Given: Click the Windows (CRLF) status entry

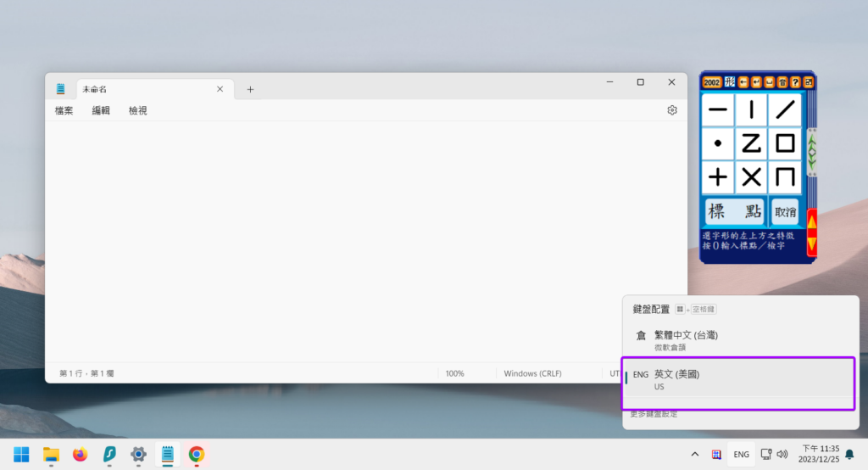Looking at the screenshot, I should pos(532,373).
